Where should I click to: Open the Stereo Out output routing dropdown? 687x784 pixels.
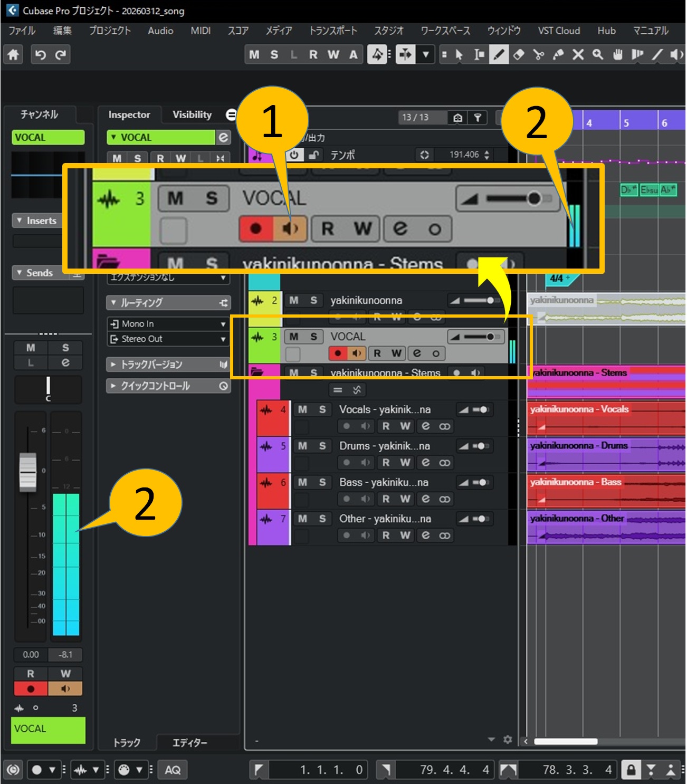168,339
